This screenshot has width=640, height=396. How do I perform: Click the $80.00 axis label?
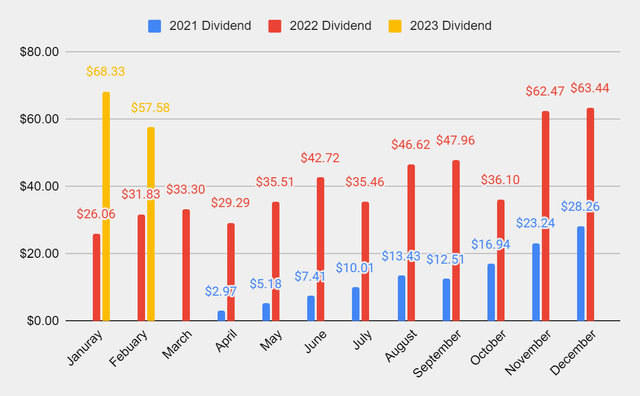tap(40, 52)
